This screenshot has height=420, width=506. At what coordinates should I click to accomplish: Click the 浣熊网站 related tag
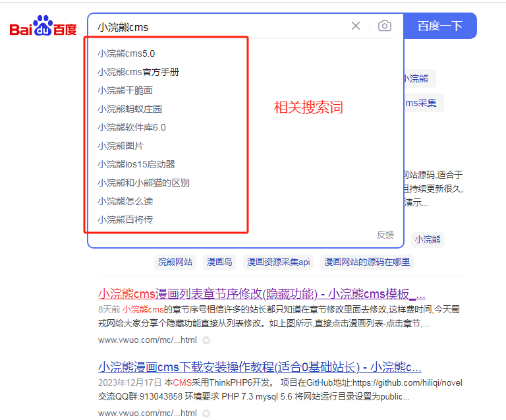(x=175, y=262)
